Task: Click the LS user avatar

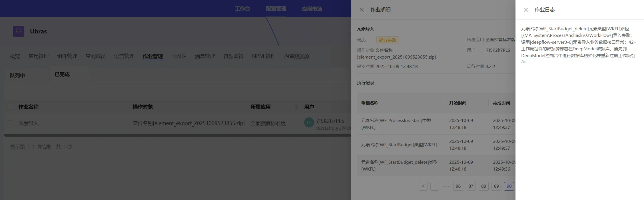Action: point(309,123)
